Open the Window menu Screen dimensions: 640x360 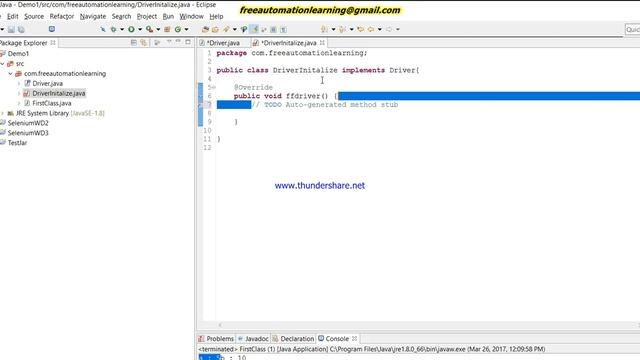191,16
